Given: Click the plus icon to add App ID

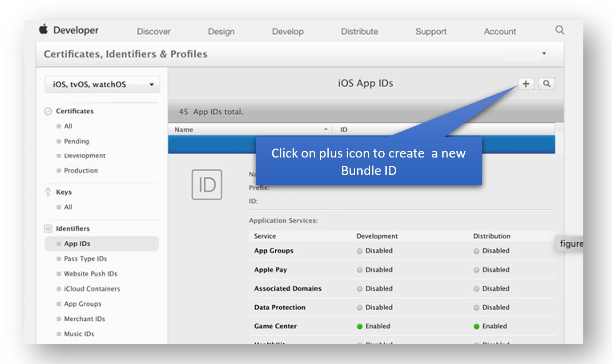Looking at the screenshot, I should tap(526, 84).
